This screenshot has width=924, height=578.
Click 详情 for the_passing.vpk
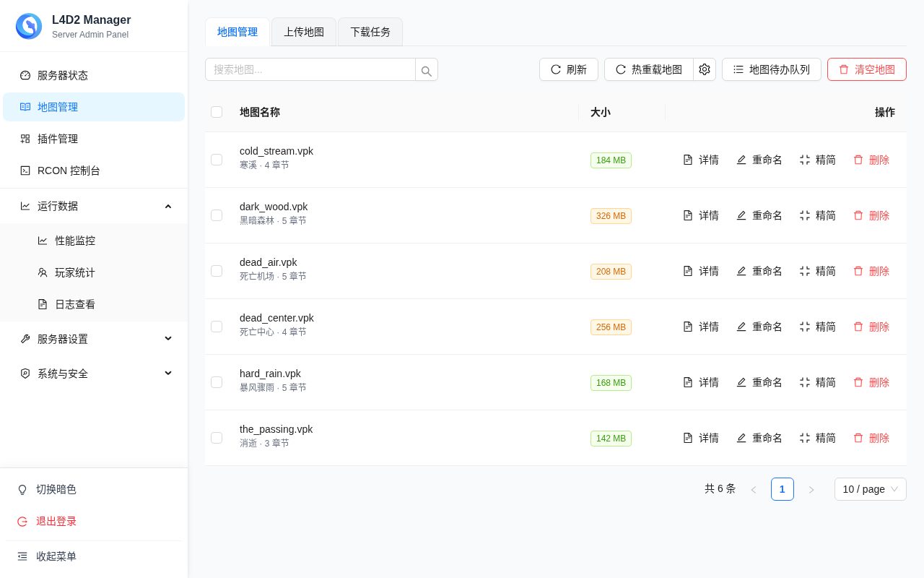point(701,438)
